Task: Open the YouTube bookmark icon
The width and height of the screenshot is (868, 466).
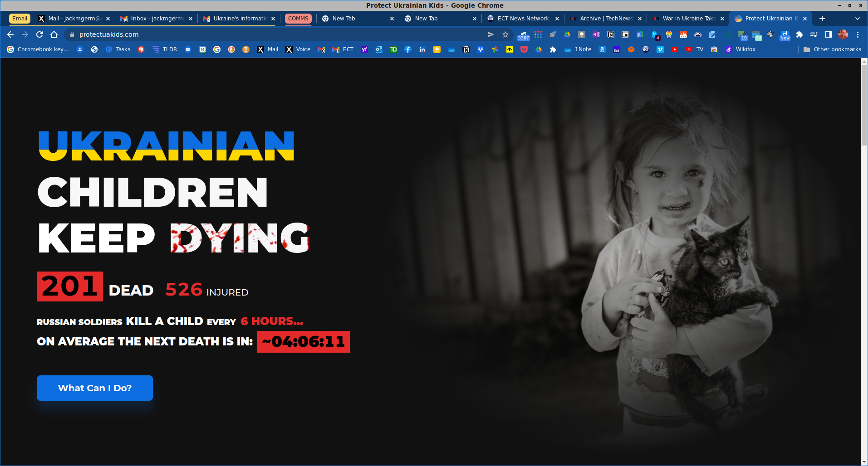Action: (x=675, y=49)
